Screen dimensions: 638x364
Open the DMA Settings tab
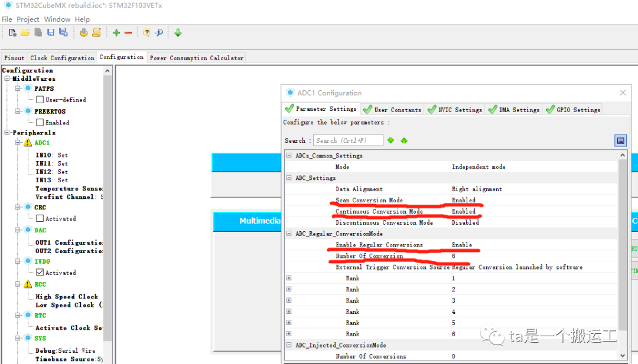pyautogui.click(x=514, y=110)
